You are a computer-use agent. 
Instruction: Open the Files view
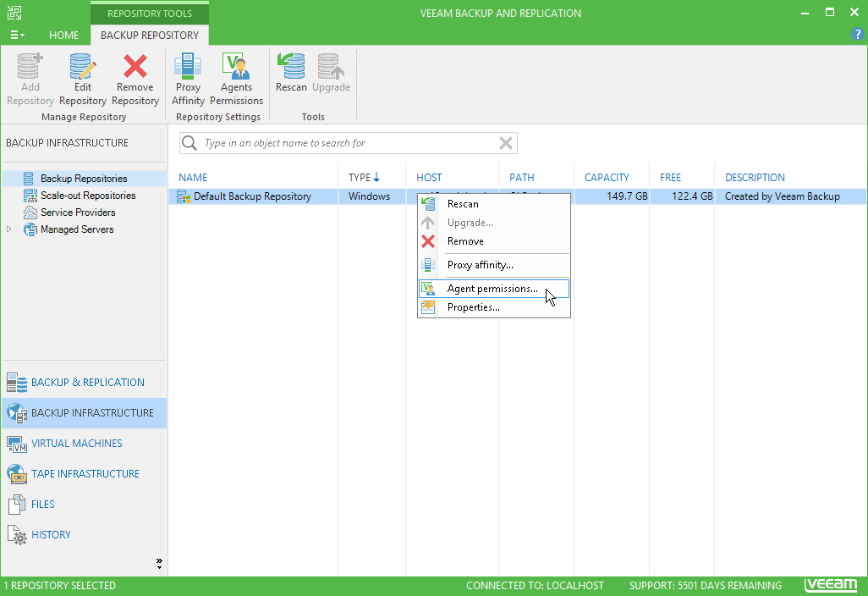[84, 504]
